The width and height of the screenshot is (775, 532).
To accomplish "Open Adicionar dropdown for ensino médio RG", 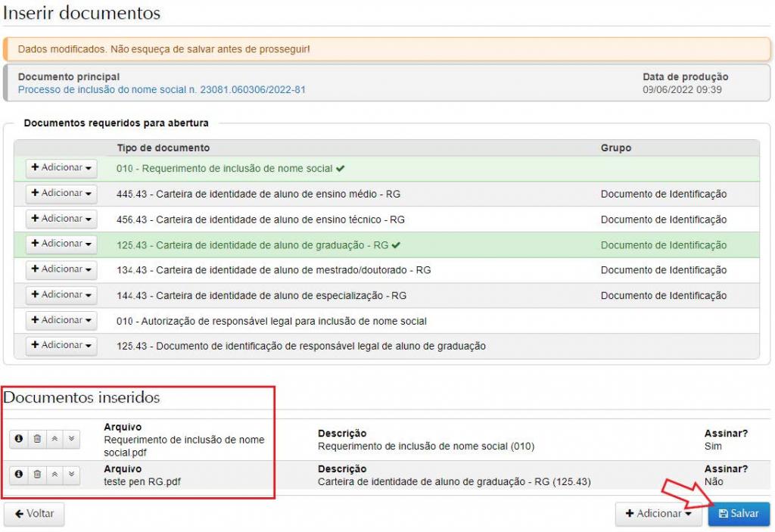I will [61, 194].
